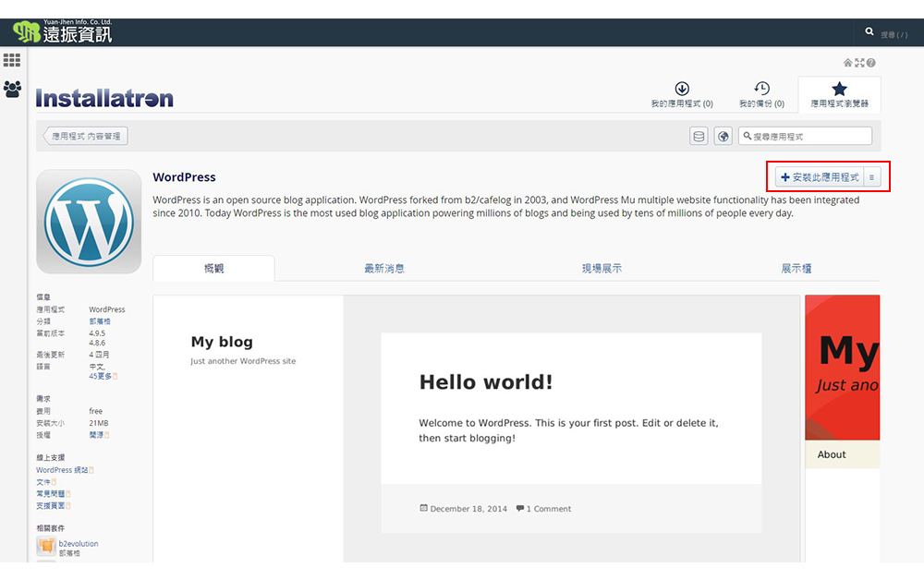Click the home icon near top right
This screenshot has width=924, height=580.
pyautogui.click(x=848, y=63)
